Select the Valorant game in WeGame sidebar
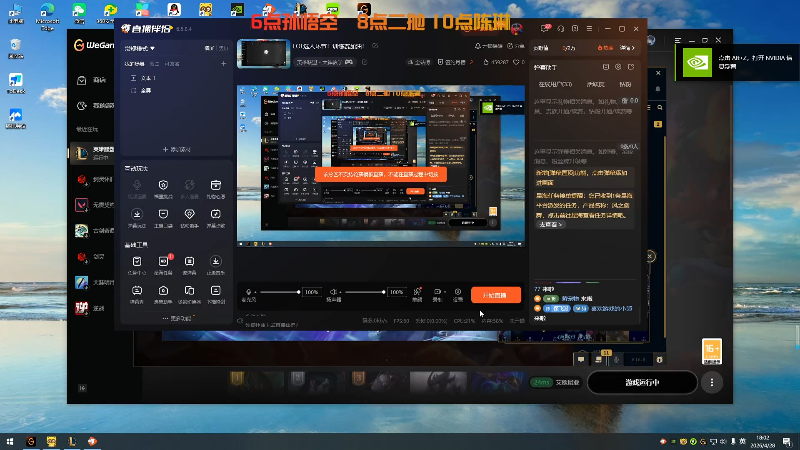Screen dimensions: 800x450 (x=94, y=205)
